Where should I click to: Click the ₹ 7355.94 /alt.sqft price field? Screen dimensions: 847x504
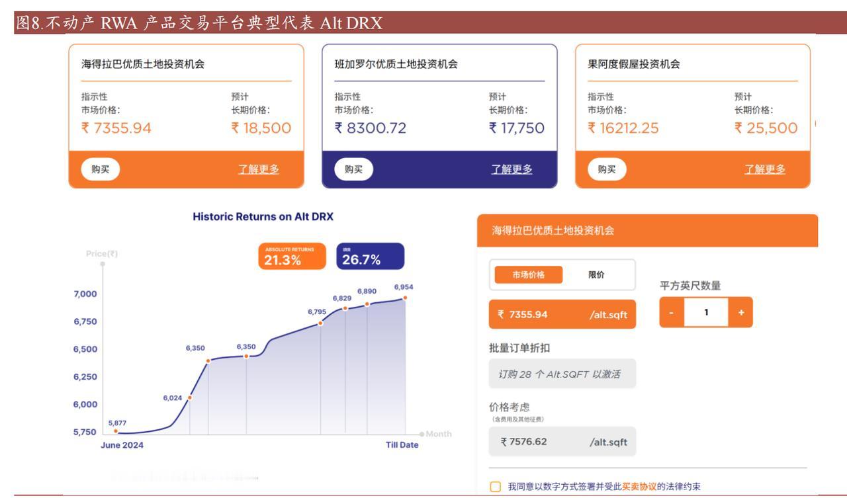pyautogui.click(x=562, y=314)
